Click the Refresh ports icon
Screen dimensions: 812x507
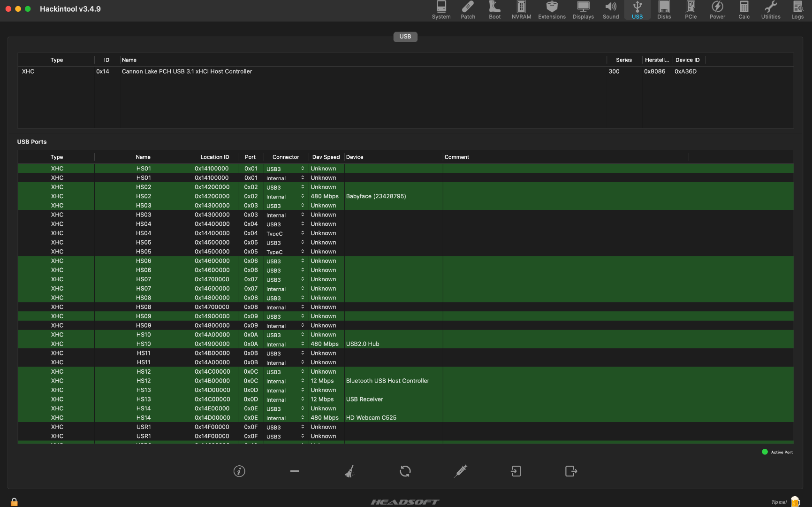(x=405, y=471)
